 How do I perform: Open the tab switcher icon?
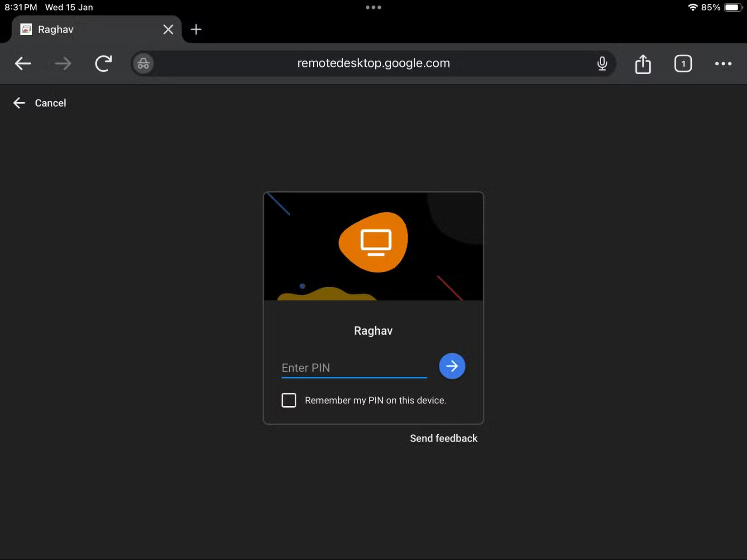683,63
